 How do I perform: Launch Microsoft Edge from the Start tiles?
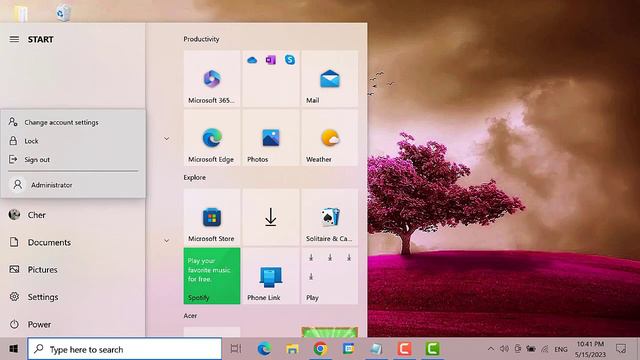tap(212, 138)
